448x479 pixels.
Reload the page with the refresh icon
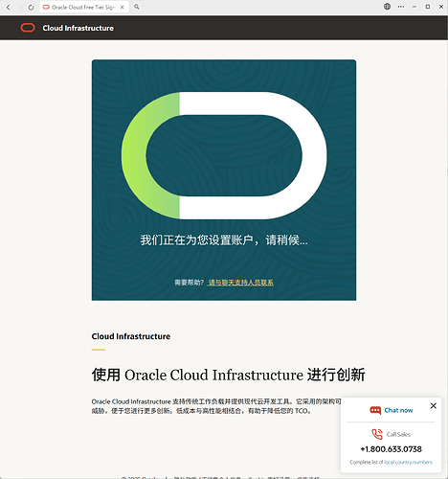pos(31,7)
